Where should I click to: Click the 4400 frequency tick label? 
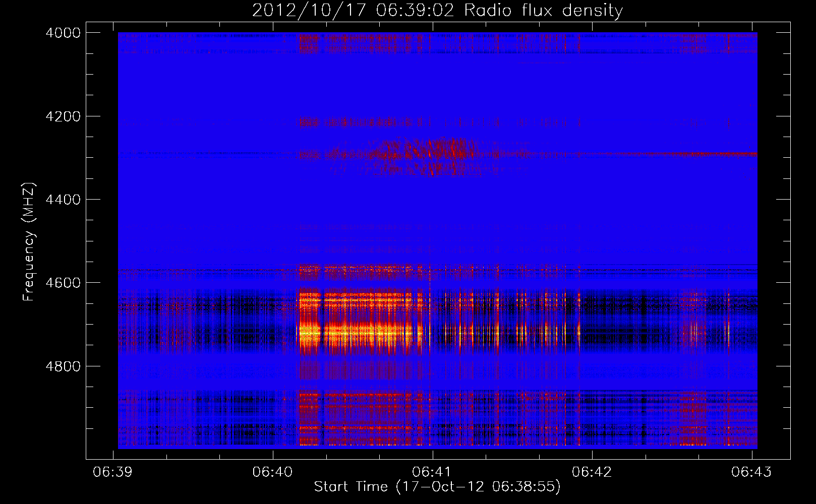point(63,200)
